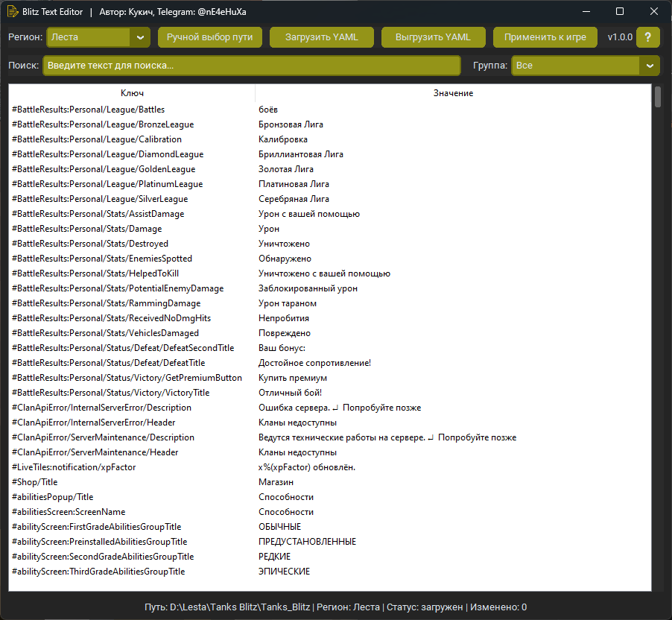Click the Ручной выбор пути button
Viewport: 672px width, 620px height.
(x=209, y=37)
